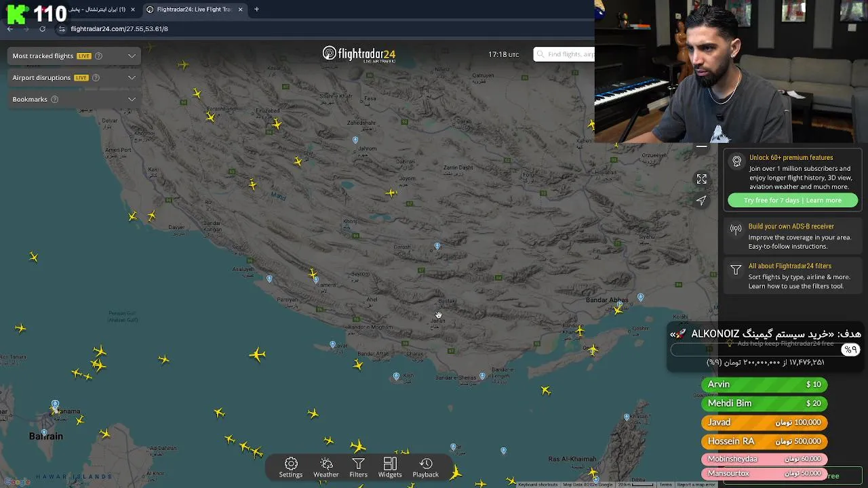Click the help icon beside Bookmarks
Viewport: 868px width, 488px height.
[54, 99]
